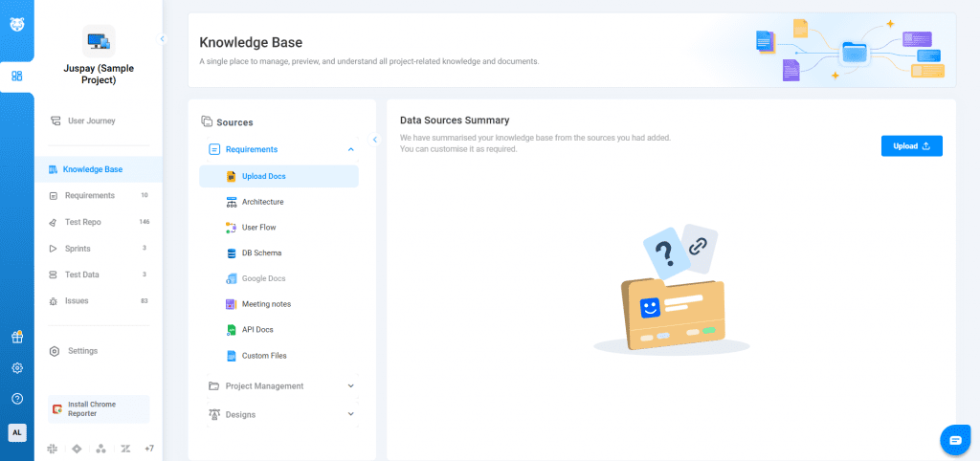Screen dimensions: 980x461
Task: Expand the Designs section
Action: (x=350, y=414)
